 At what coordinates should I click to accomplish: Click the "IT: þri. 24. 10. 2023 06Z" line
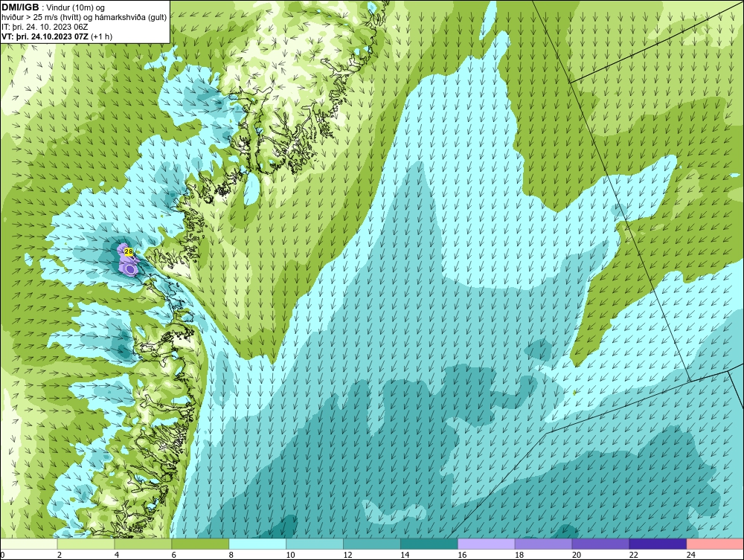point(45,27)
